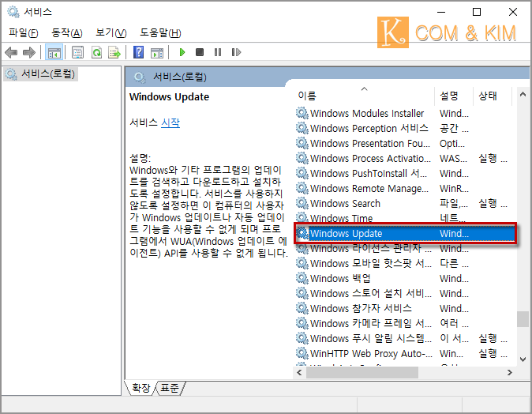The height and width of the screenshot is (414, 532).
Task: Click horizontal scrollbar right arrow
Action: [x=510, y=373]
